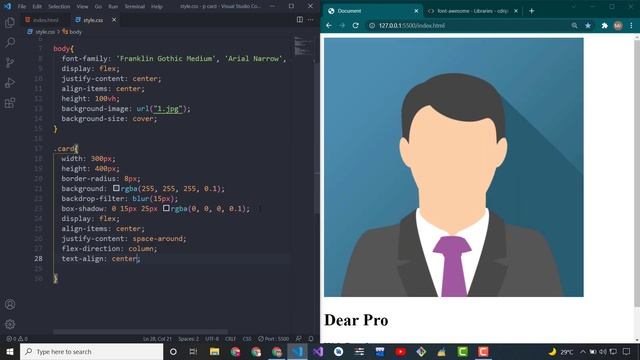Open the Go menu

pos(98,7)
